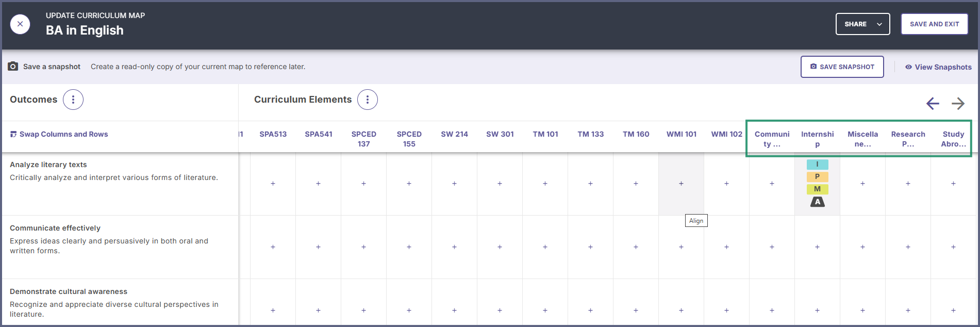
Task: Select the SW 301 column header
Action: tap(500, 134)
